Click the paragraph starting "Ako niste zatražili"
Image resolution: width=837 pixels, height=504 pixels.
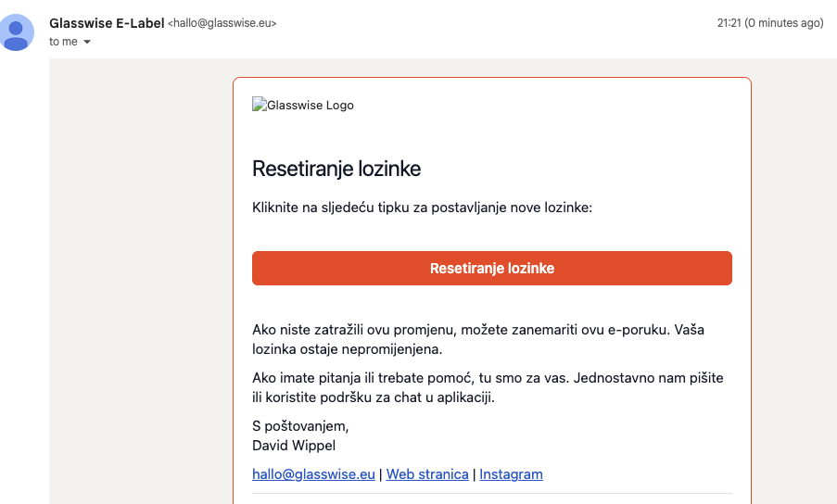(x=478, y=339)
